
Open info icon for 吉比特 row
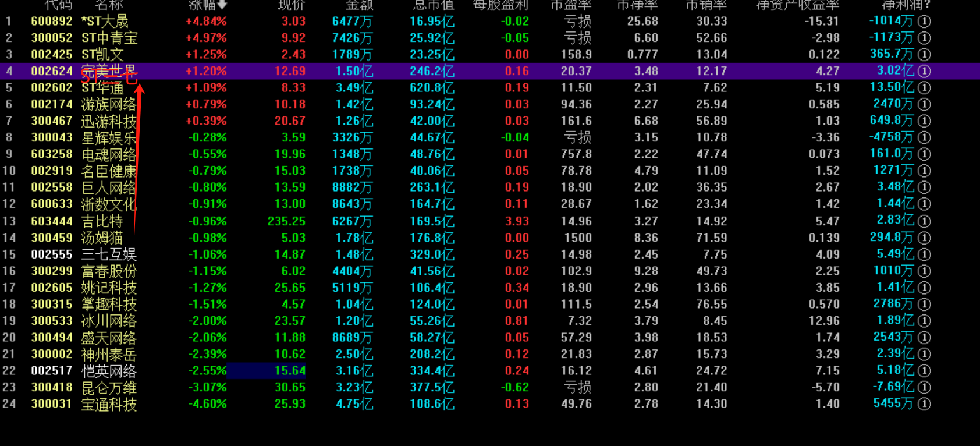(924, 221)
